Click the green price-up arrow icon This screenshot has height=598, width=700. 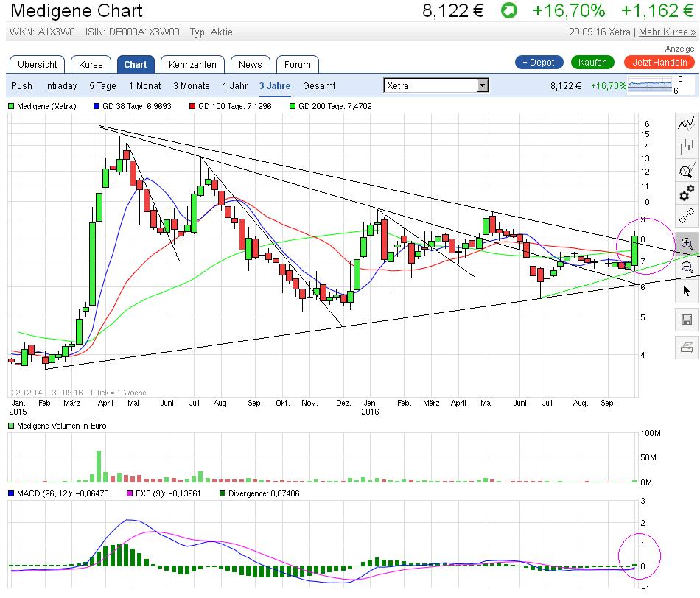coord(508,11)
